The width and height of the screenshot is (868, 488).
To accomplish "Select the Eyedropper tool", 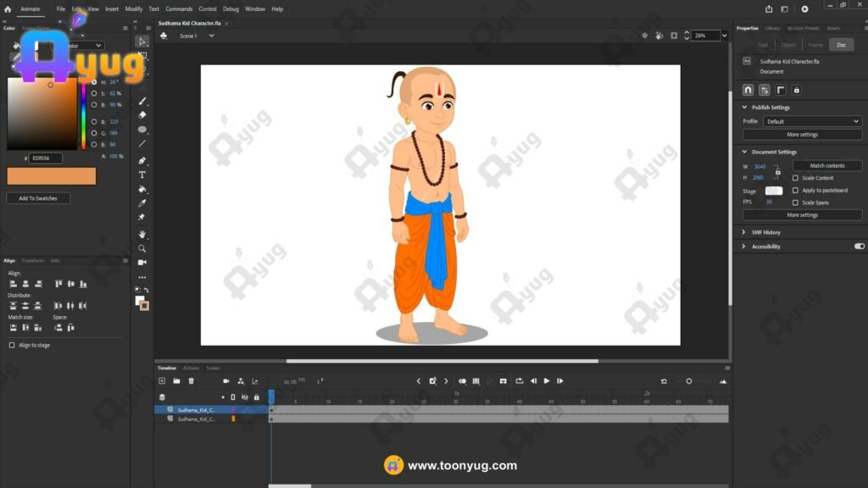I will (142, 203).
